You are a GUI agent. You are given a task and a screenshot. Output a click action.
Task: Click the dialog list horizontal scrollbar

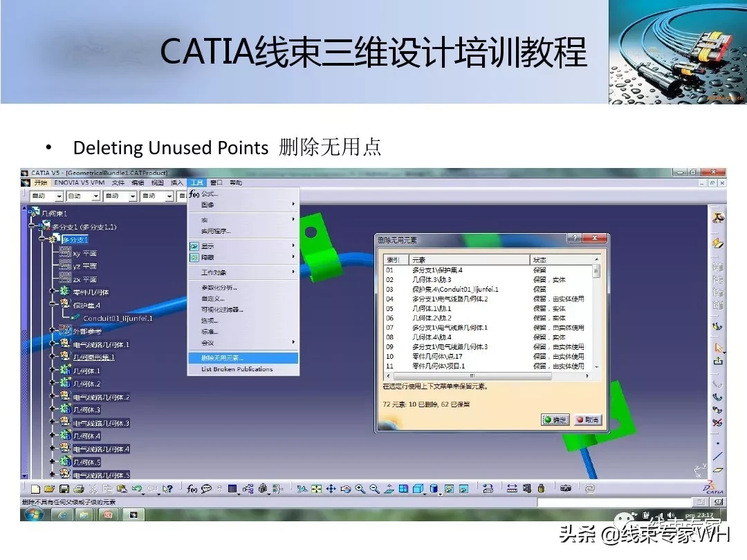(x=488, y=376)
